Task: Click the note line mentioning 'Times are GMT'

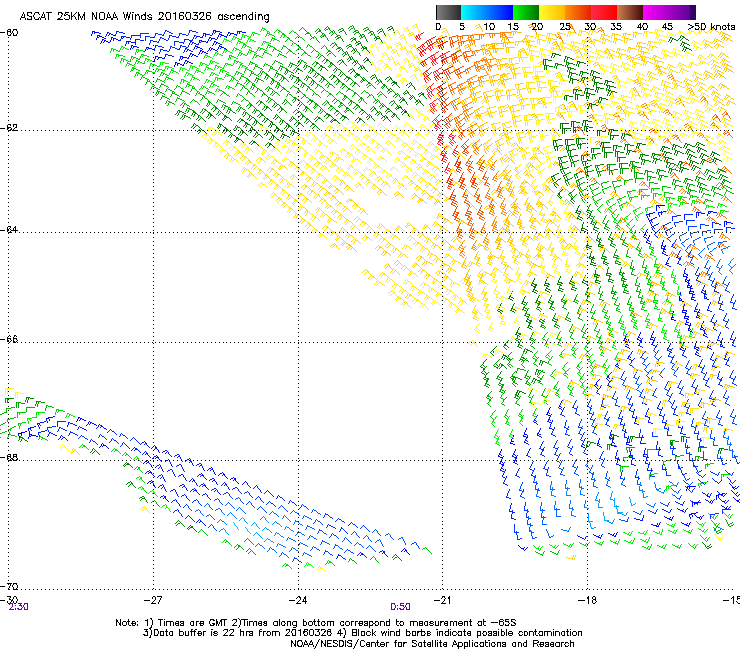Action: click(x=316, y=623)
